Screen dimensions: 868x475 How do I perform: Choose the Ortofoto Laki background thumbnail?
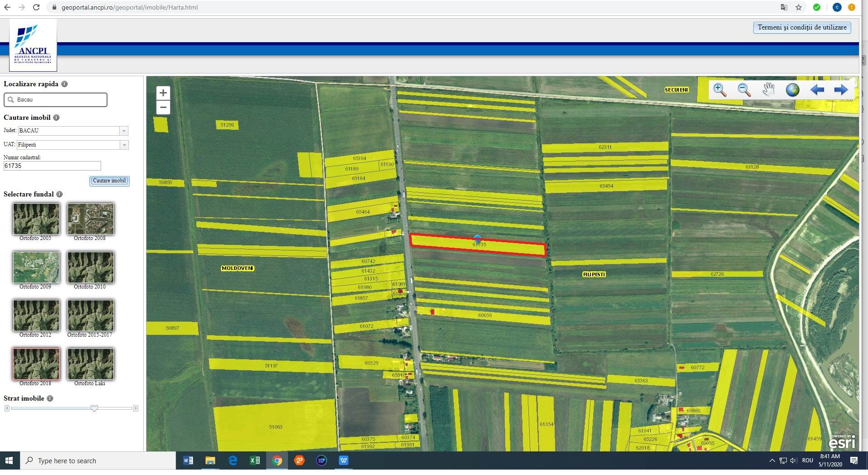91,364
